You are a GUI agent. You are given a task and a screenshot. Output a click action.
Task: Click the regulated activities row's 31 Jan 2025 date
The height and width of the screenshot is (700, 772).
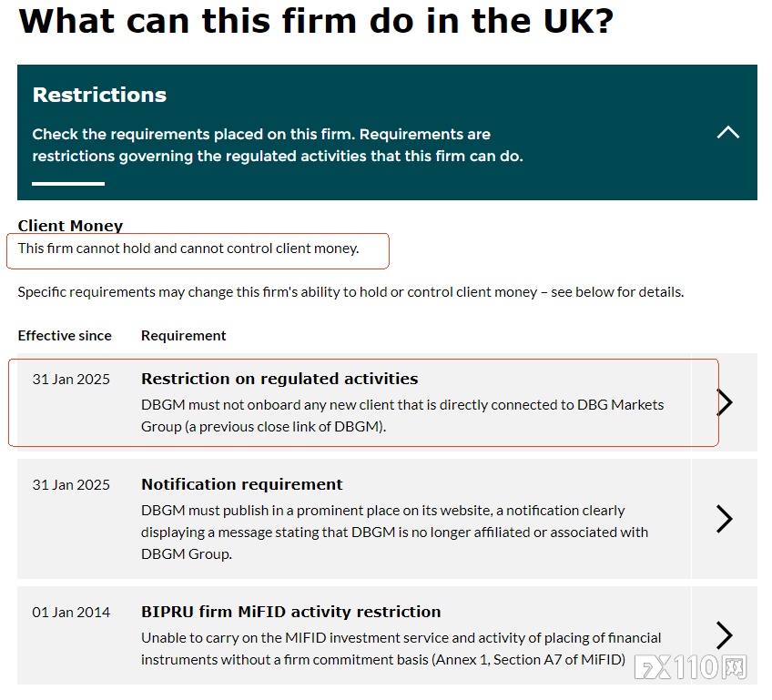pyautogui.click(x=71, y=380)
